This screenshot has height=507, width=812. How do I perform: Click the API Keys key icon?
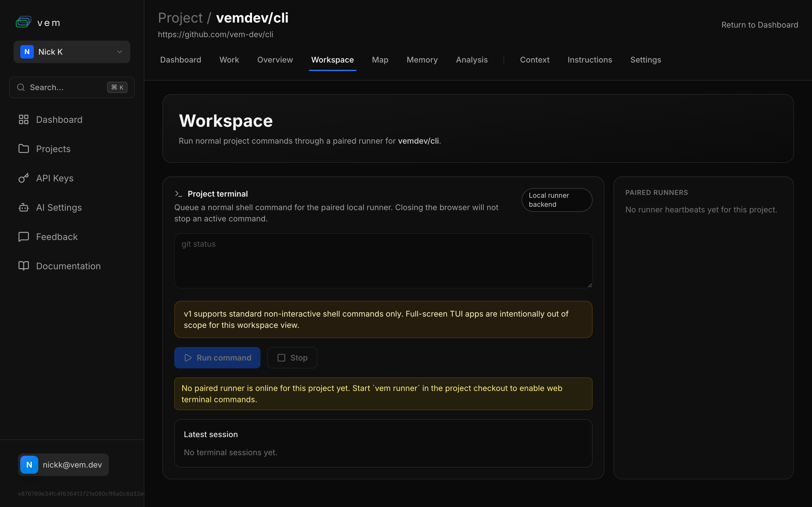click(x=23, y=178)
